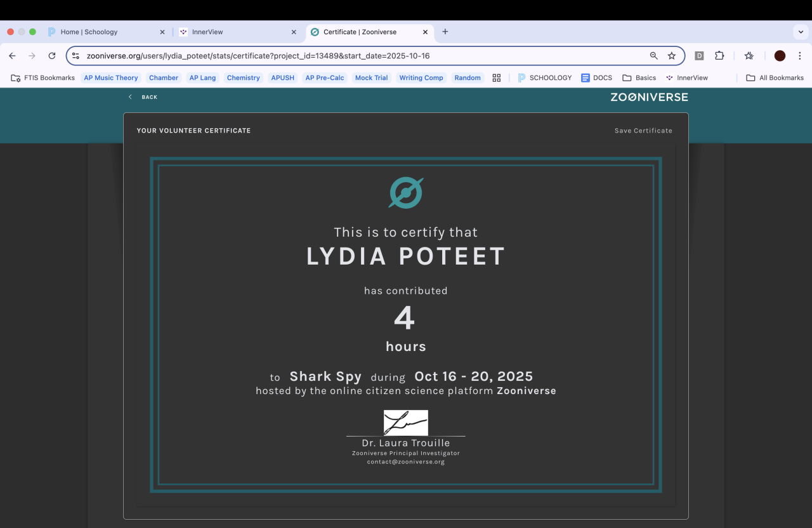Click the date range Oct 16 - 20, 2025

[x=474, y=376]
